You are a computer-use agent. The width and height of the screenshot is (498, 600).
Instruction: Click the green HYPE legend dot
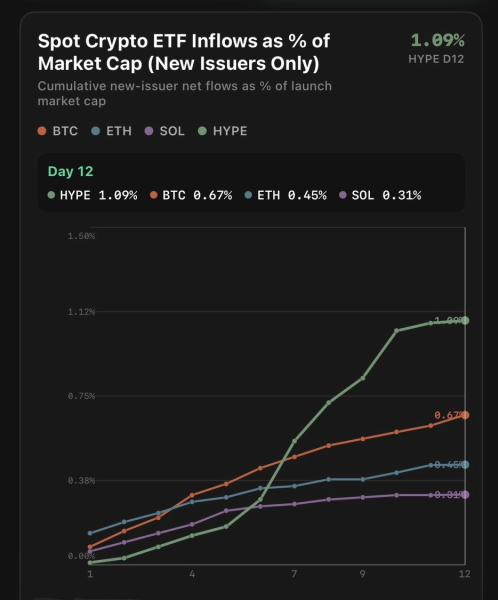coord(202,131)
